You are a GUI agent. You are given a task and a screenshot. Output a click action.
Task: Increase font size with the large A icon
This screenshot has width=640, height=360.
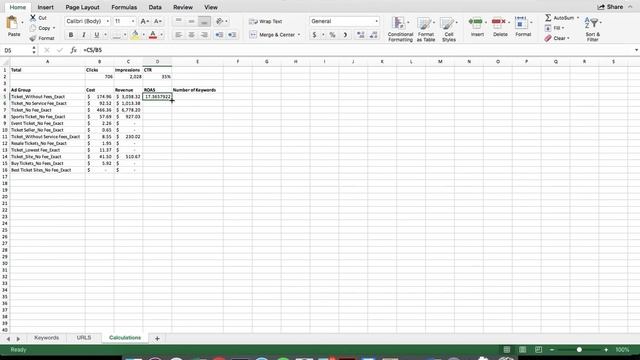tap(144, 21)
